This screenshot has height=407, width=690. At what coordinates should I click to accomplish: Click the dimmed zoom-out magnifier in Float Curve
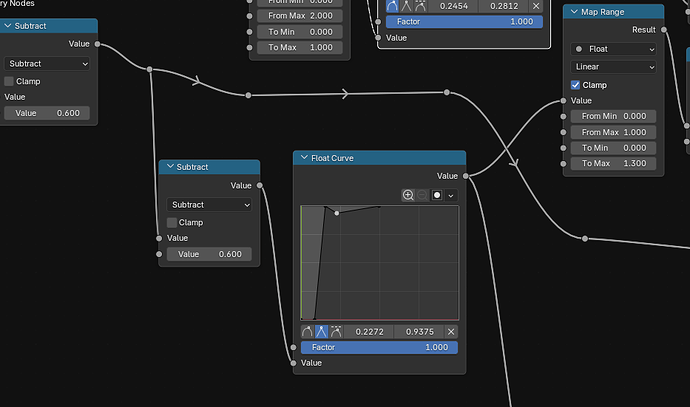[422, 195]
